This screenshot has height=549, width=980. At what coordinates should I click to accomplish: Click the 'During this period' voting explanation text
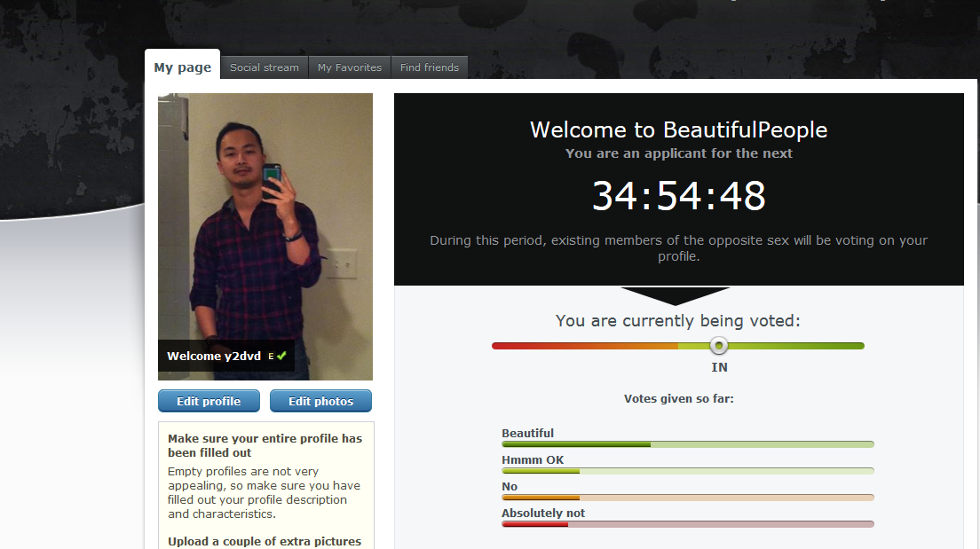tap(679, 248)
